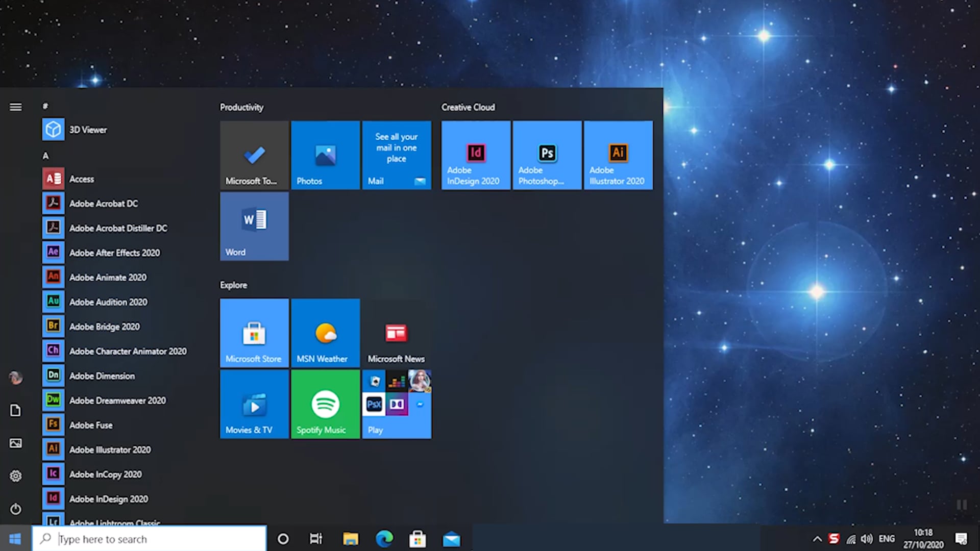This screenshot has width=980, height=551.
Task: Select Adobe Acrobat DC from the app list
Action: click(x=104, y=203)
